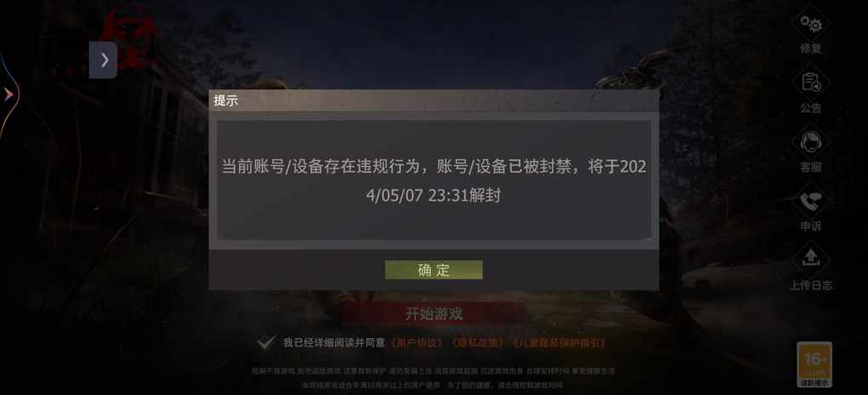Click the healthy gaming advisory text at bottom

tap(433, 377)
